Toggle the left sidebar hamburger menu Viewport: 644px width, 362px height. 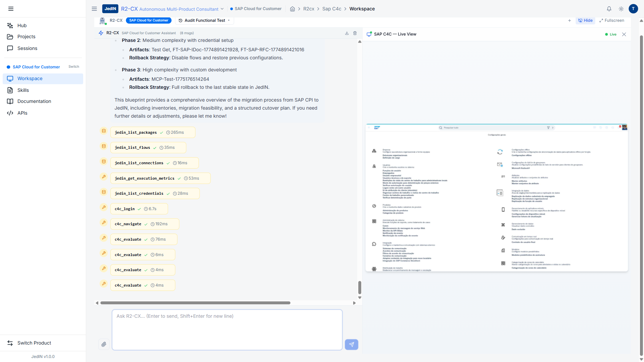[x=11, y=9]
